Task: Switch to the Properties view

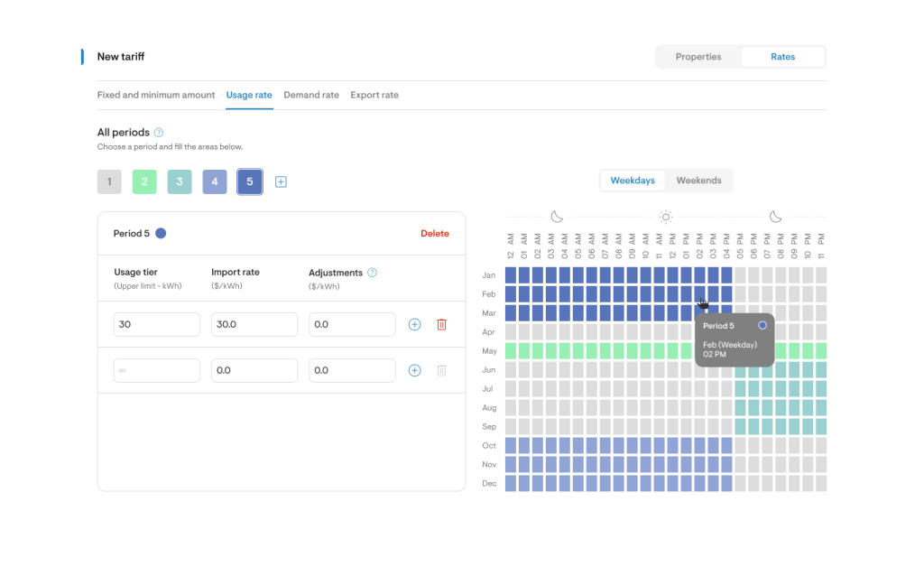Action: pyautogui.click(x=698, y=57)
